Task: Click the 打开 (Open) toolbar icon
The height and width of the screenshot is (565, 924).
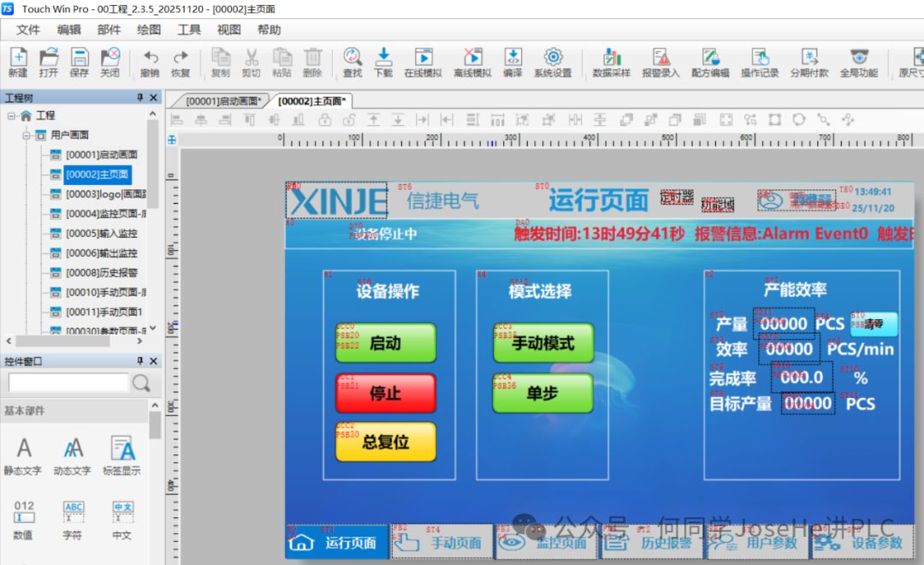Action: point(49,62)
